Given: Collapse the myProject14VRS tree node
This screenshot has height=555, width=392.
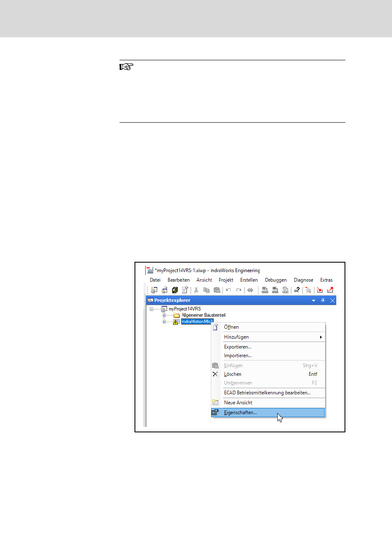Looking at the screenshot, I should point(151,309).
